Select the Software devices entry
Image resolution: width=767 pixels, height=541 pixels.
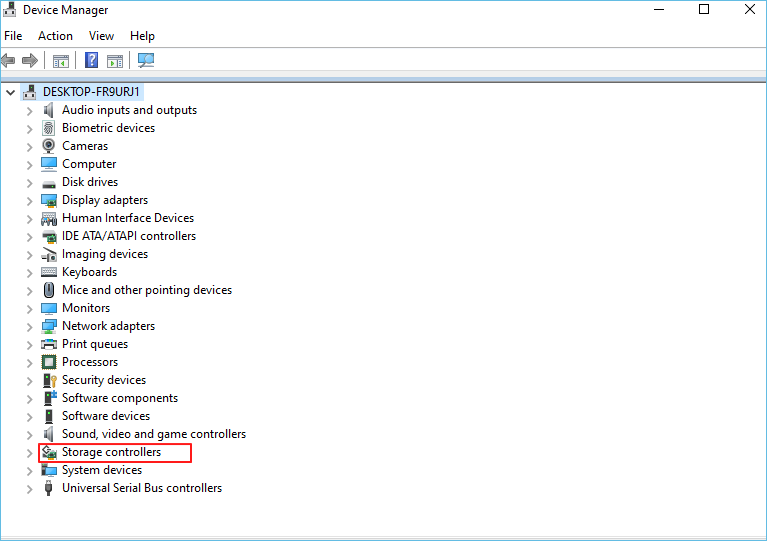click(x=106, y=416)
